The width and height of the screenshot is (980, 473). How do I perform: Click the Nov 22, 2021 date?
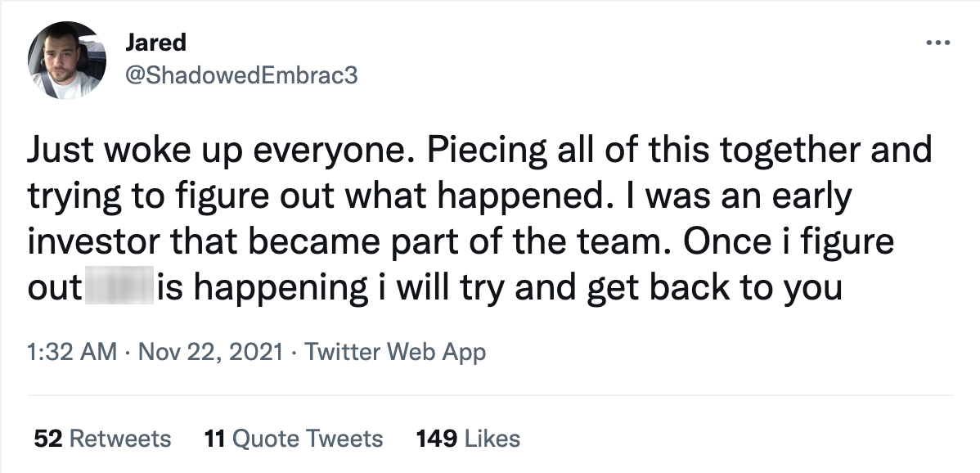[x=210, y=352]
